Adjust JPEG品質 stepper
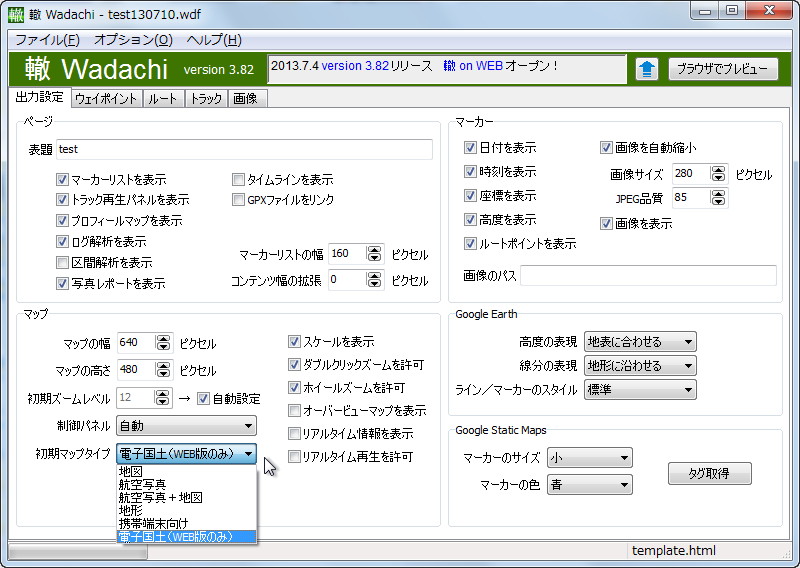800x568 pixels. (x=718, y=197)
